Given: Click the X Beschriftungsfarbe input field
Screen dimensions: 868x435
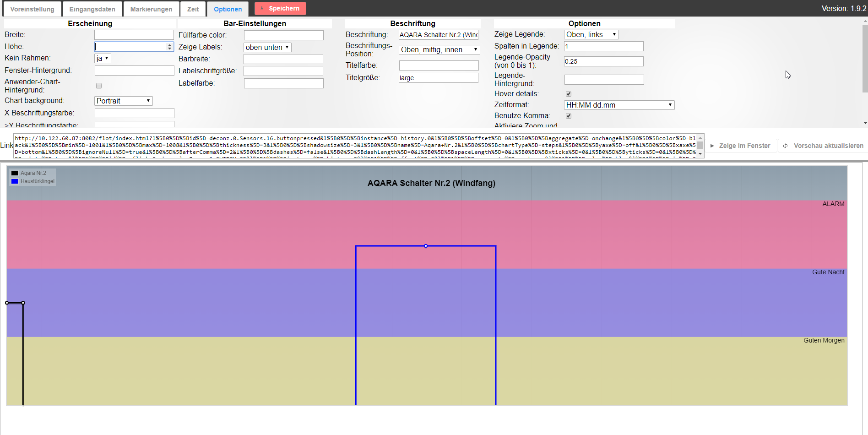Looking at the screenshot, I should click(x=134, y=113).
